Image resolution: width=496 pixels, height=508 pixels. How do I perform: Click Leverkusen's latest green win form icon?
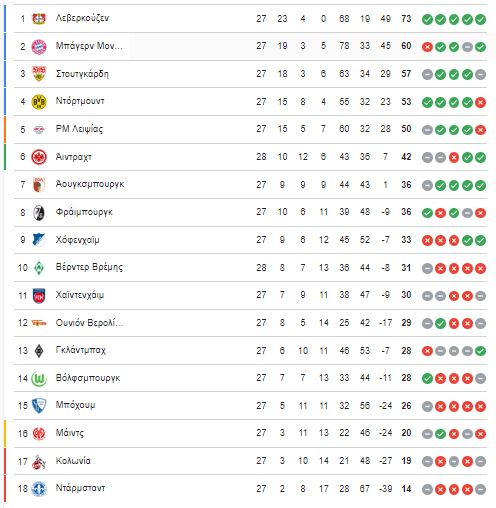(480, 19)
